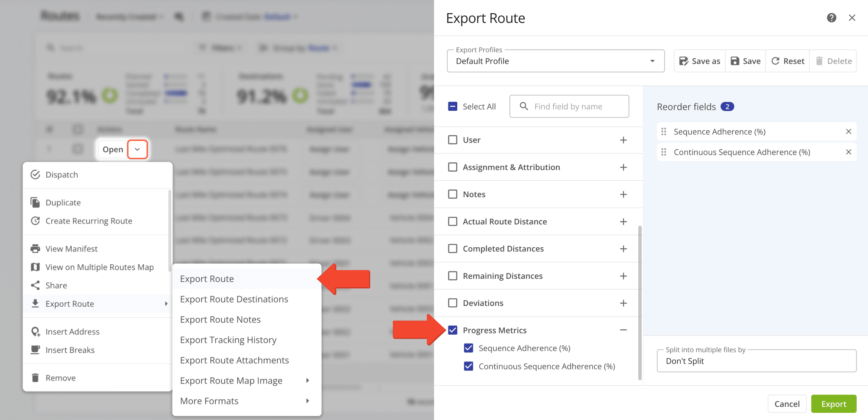This screenshot has height=420, width=868.
Task: Click the Share icon
Action: [x=36, y=285]
